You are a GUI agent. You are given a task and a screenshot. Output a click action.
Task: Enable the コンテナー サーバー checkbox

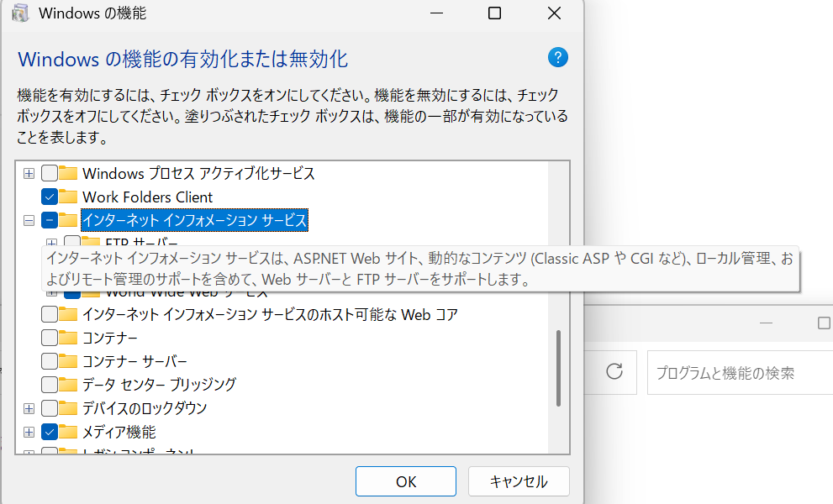click(49, 361)
